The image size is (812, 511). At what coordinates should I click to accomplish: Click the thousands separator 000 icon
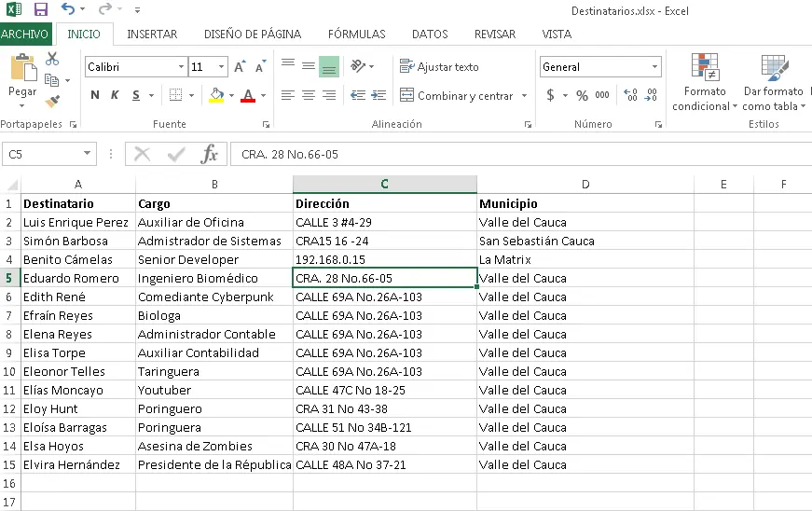coord(602,95)
